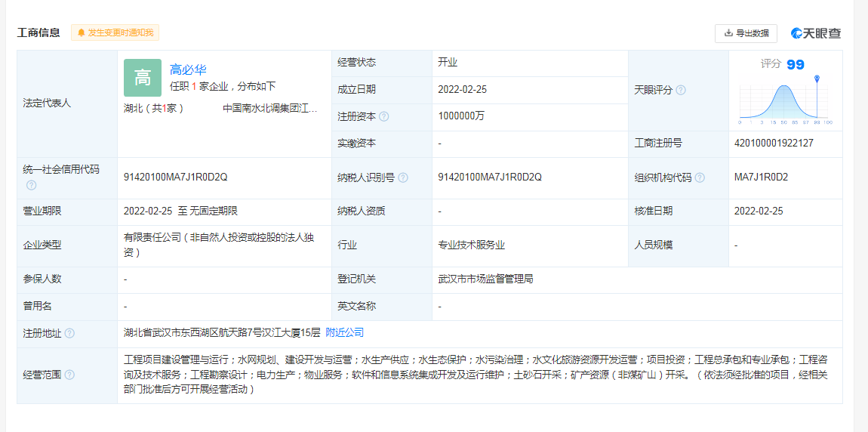Click help icon next to 注册资本
Image resolution: width=868 pixels, height=432 pixels.
[x=384, y=117]
